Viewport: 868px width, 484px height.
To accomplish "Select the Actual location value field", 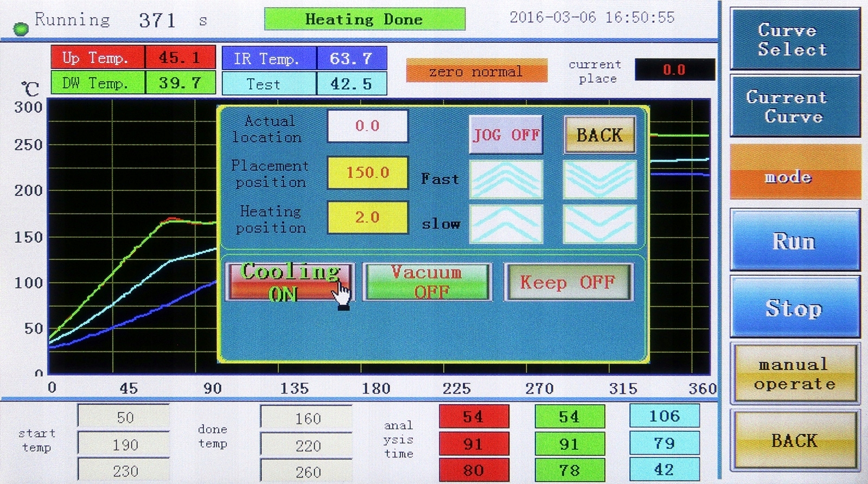I will pos(367,126).
